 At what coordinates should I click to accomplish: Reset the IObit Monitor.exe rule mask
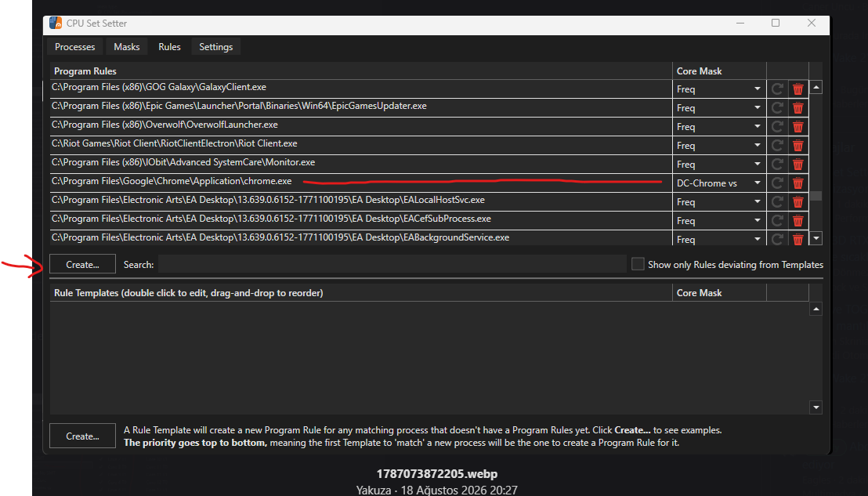click(x=777, y=165)
